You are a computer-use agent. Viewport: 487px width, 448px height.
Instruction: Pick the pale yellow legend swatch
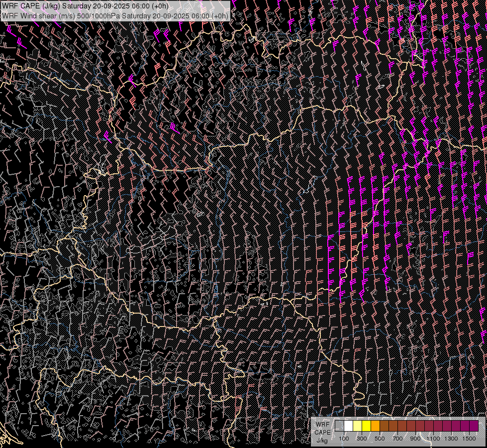[x=357, y=426]
